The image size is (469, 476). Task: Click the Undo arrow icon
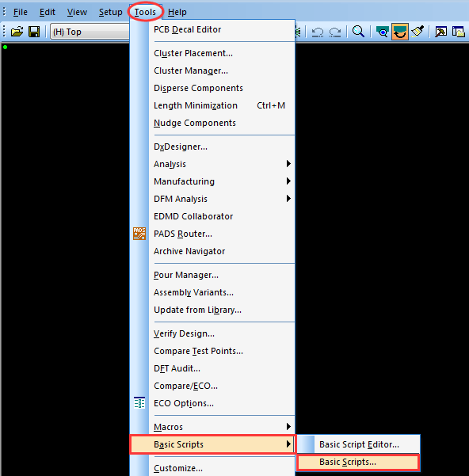pos(318,32)
